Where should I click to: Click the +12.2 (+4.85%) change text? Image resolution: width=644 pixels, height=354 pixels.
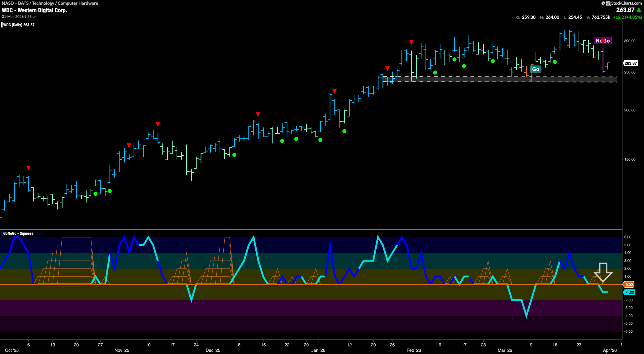click(x=627, y=17)
